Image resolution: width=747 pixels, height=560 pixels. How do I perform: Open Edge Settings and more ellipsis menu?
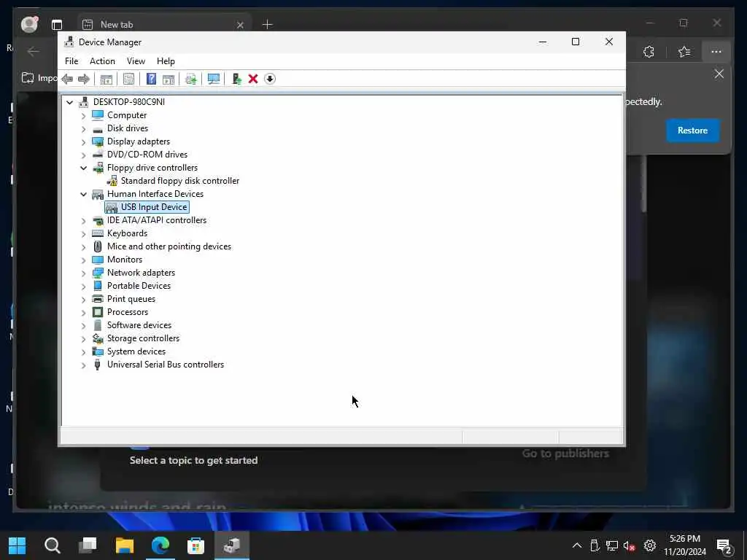pos(716,52)
